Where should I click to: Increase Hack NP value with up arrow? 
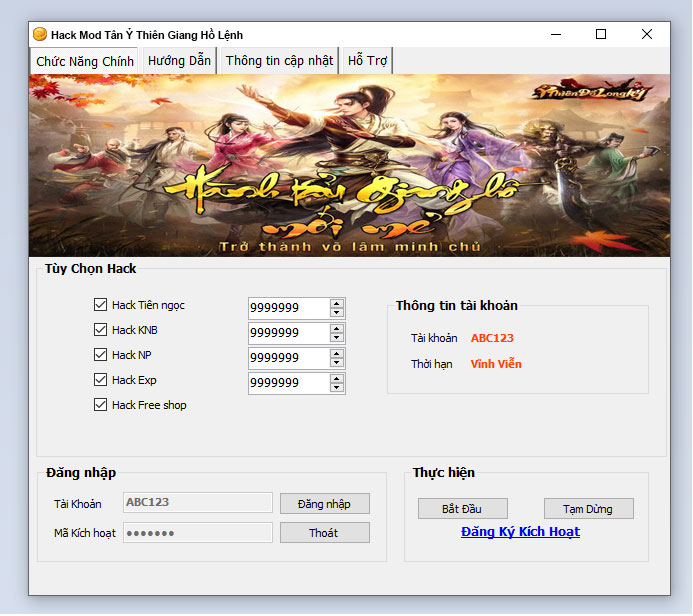point(337,354)
